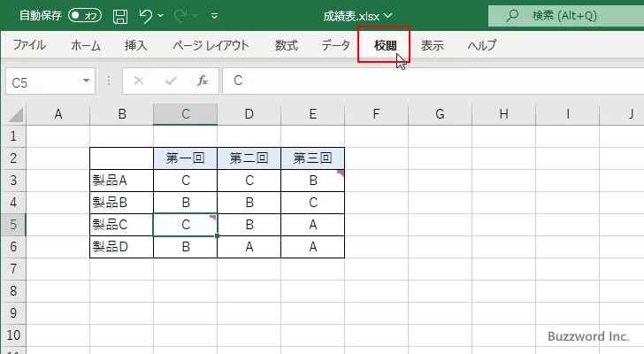Open the データ tab

tap(335, 45)
